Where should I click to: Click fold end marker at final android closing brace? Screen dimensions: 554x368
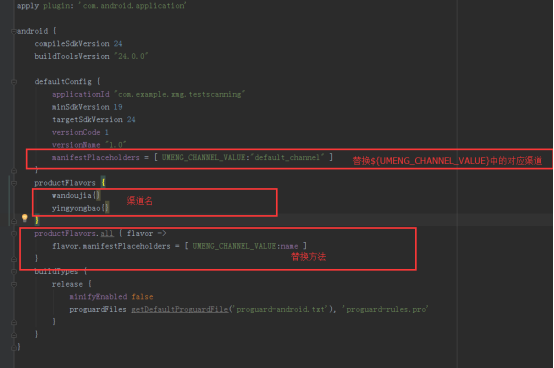tap(14, 348)
